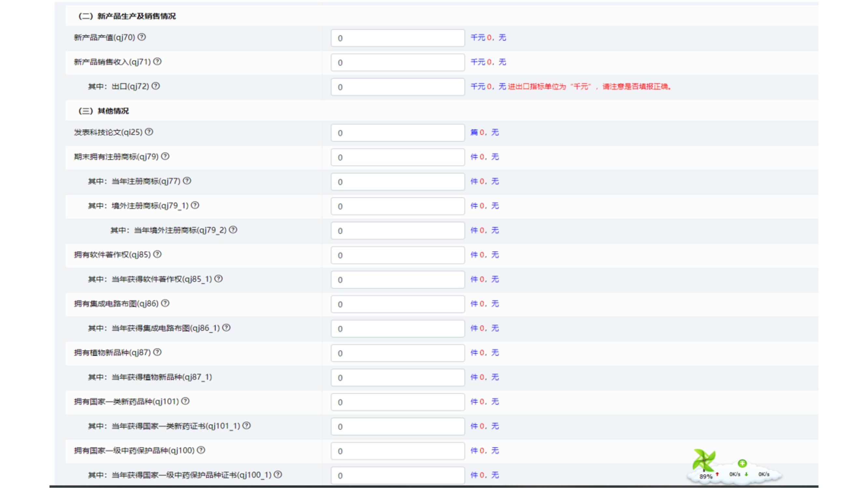This screenshot has height=488, width=868.
Task: Click help icon for 期末拥有注册商标(qj79)
Action: pos(165,156)
